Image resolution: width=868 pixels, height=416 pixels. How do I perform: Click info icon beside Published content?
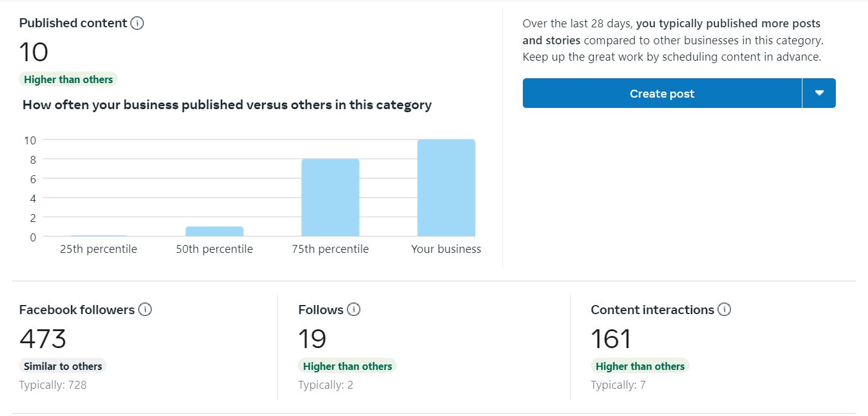138,24
